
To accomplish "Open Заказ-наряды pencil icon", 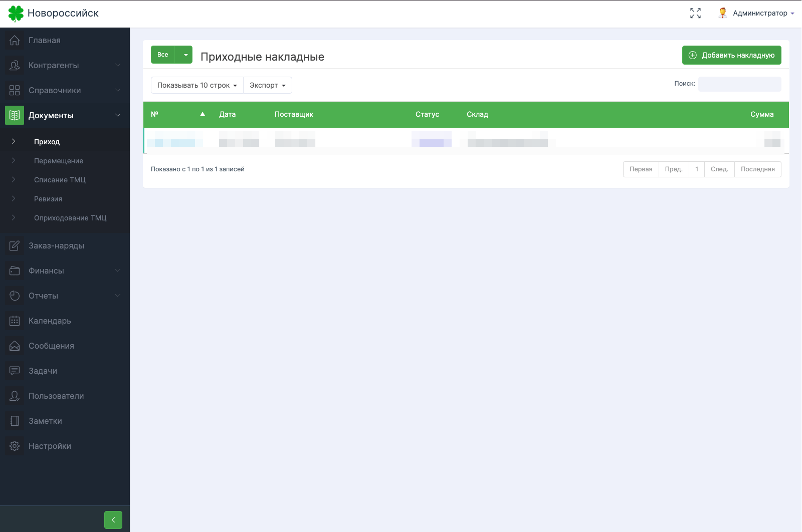I will (15, 245).
